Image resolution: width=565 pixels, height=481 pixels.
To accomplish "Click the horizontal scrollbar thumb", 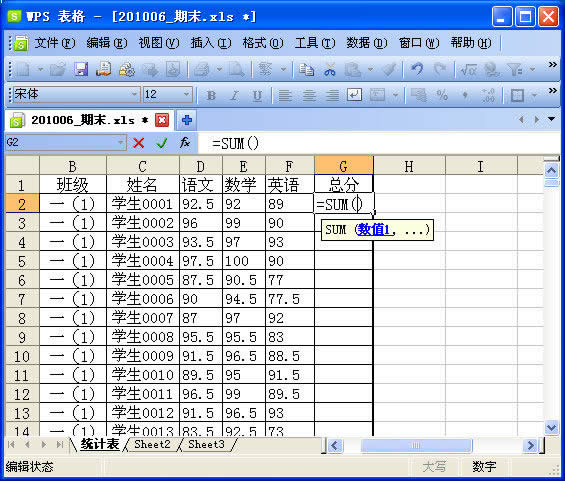I will (x=415, y=446).
